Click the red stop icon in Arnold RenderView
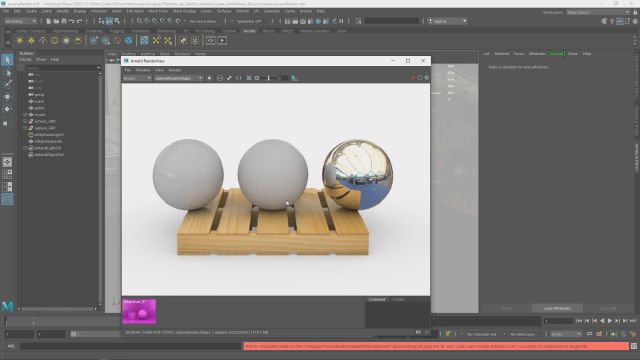Viewport: 640px width, 360px height. [x=413, y=78]
